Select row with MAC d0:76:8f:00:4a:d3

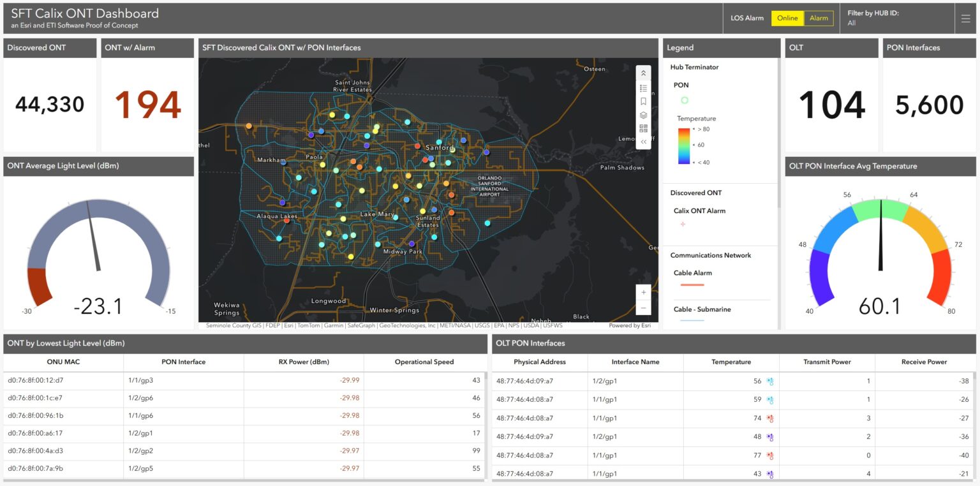point(244,451)
